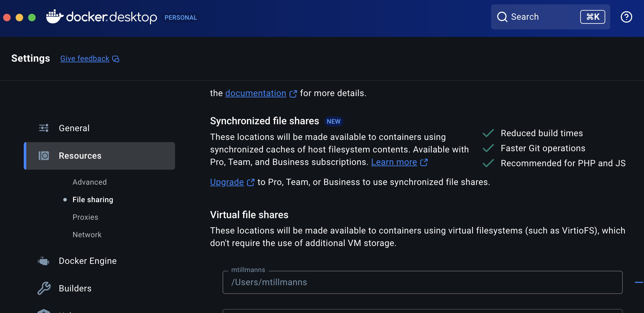Click checkmark beside Faster Git operations
644x313 pixels.
click(488, 148)
